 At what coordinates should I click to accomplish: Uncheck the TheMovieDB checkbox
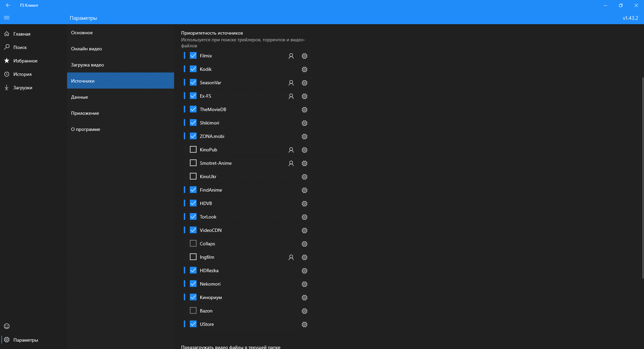click(193, 109)
